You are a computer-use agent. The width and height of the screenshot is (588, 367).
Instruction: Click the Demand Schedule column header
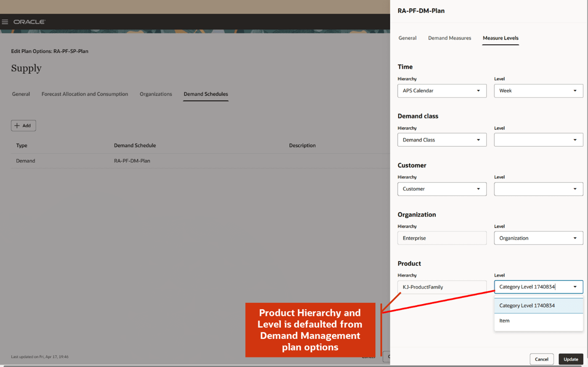(x=135, y=145)
